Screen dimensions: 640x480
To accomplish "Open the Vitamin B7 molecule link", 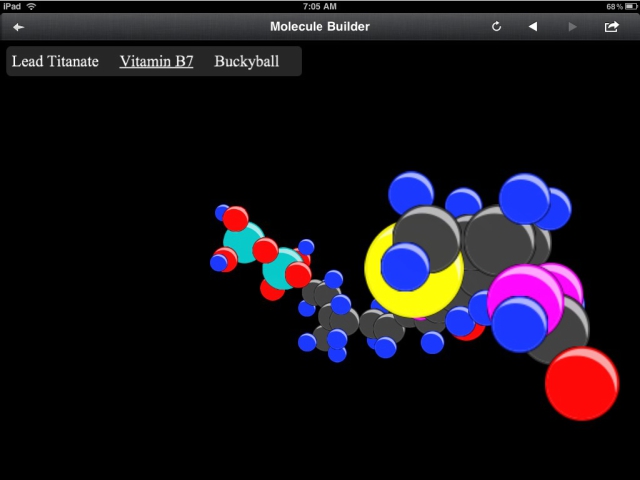I will tap(156, 61).
